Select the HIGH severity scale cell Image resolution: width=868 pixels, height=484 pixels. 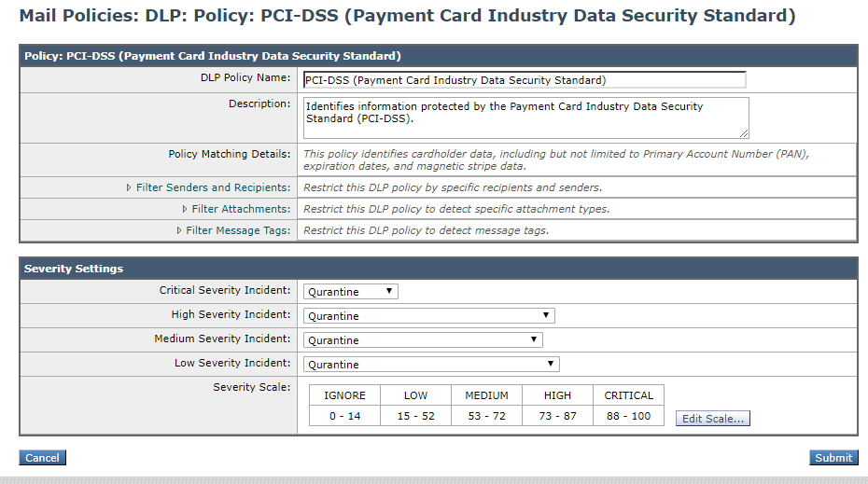[x=557, y=395]
